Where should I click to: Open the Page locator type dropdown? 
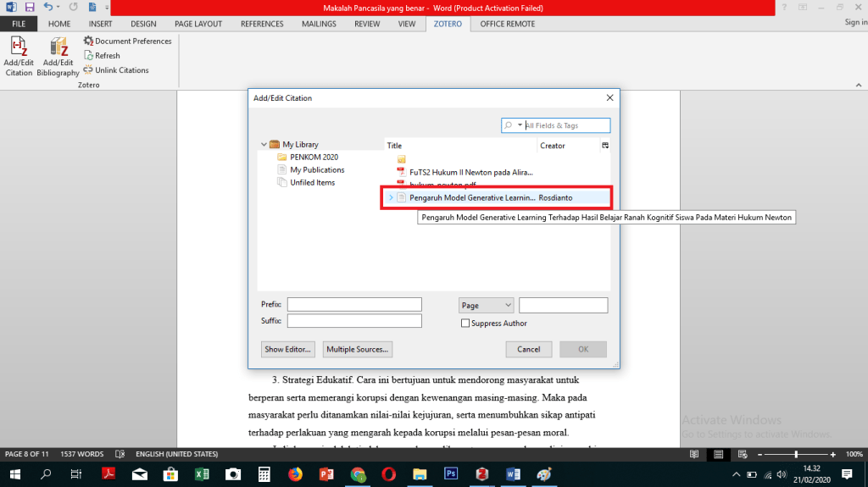[486, 305]
